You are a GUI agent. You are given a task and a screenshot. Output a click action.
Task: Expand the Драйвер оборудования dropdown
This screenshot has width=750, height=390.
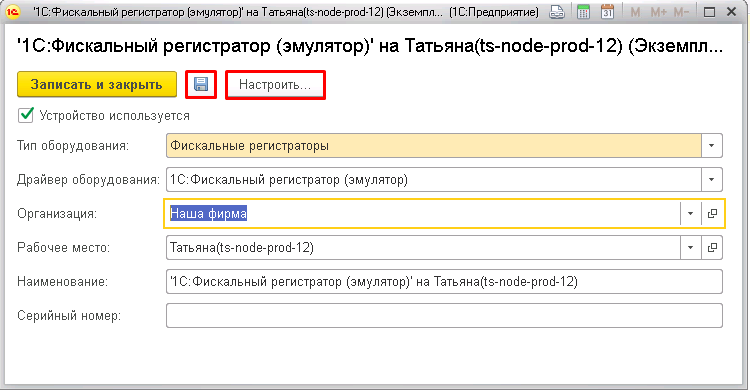coord(712,179)
